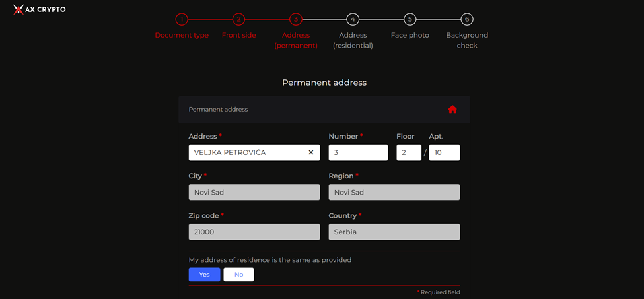Click the Zip code field 21000
Screen dimensions: 644x299
pos(254,232)
